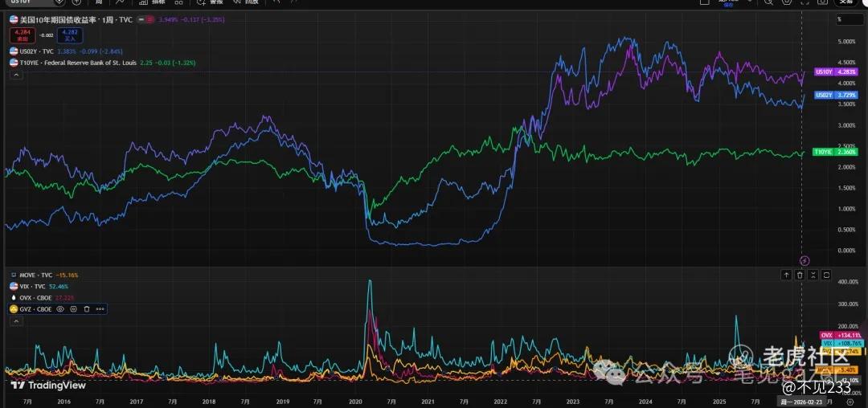Click the TradingView logo
This screenshot has width=868, height=408.
pyautogui.click(x=48, y=386)
